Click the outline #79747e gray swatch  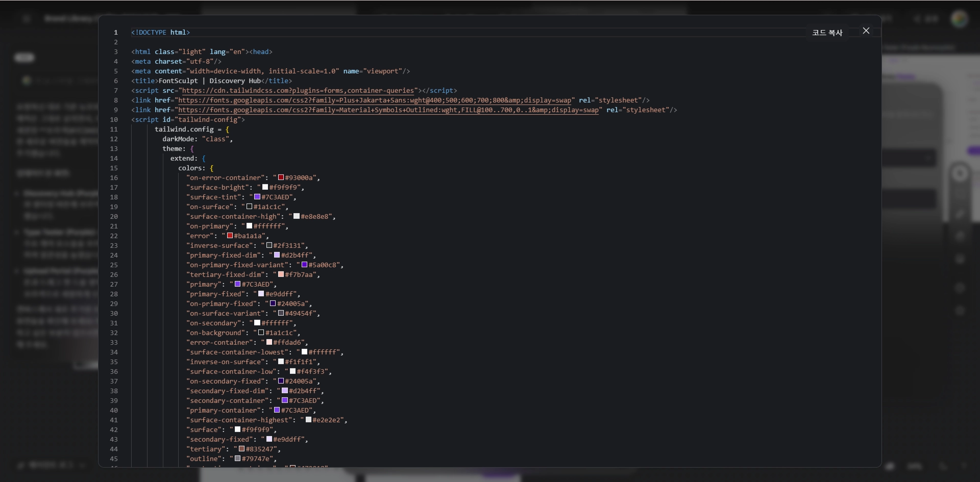coord(237,459)
